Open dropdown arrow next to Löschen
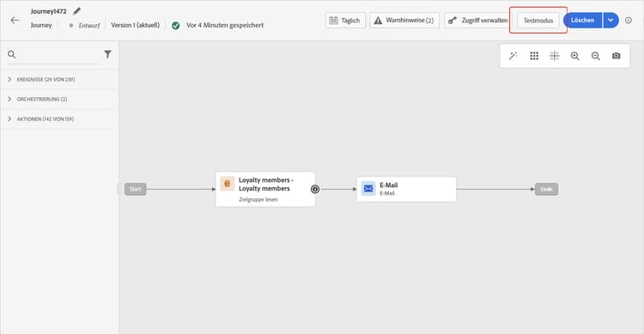 pyautogui.click(x=611, y=20)
